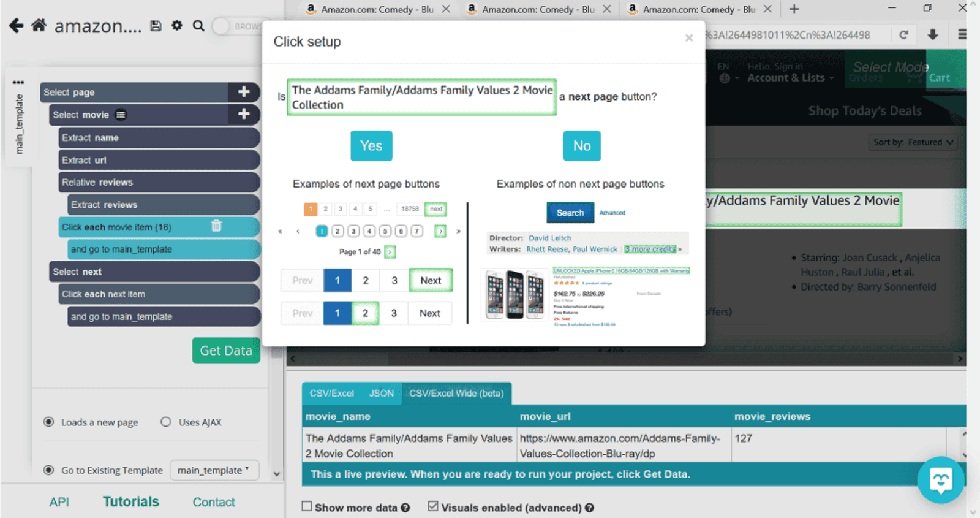Toggle Visuals enabled (advanced) checkbox
The width and height of the screenshot is (980, 518).
pos(433,506)
